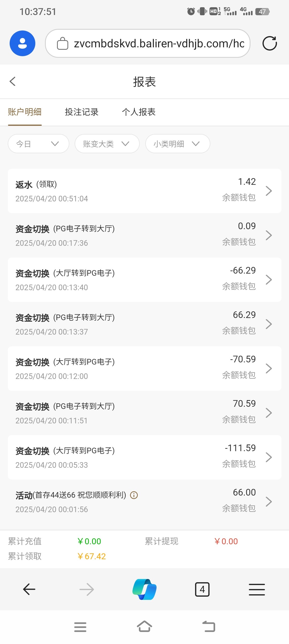Expand details arrow for the 0.09 transfer
Image resolution: width=289 pixels, height=644 pixels.
point(269,235)
